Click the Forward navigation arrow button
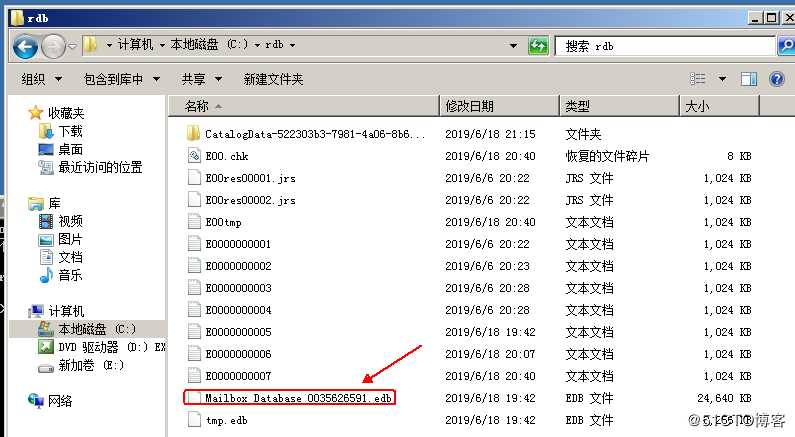The image size is (795, 437). point(53,47)
